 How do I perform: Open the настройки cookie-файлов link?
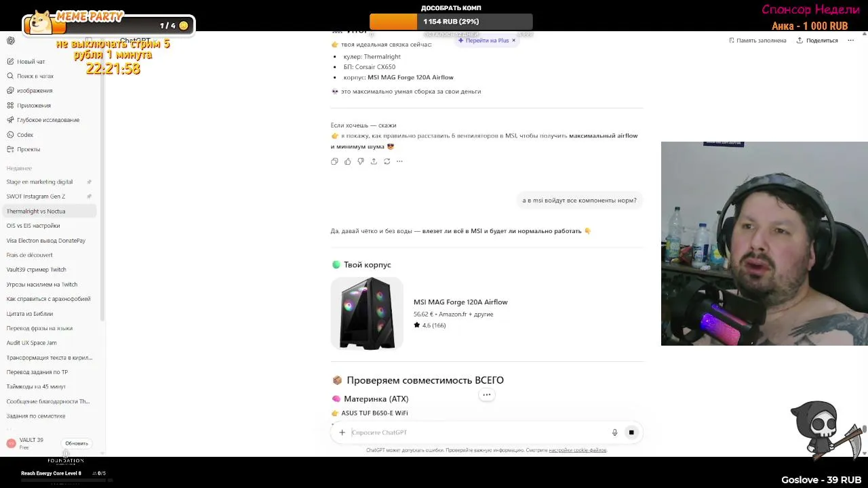[578, 450]
